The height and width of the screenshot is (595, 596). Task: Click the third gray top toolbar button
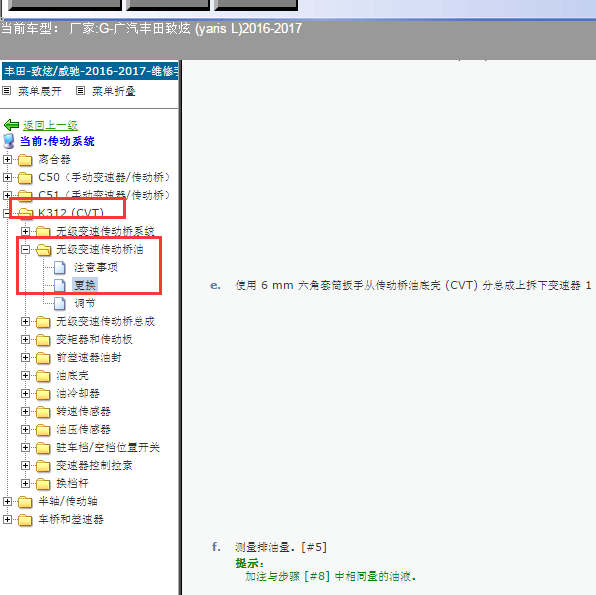click(x=256, y=5)
